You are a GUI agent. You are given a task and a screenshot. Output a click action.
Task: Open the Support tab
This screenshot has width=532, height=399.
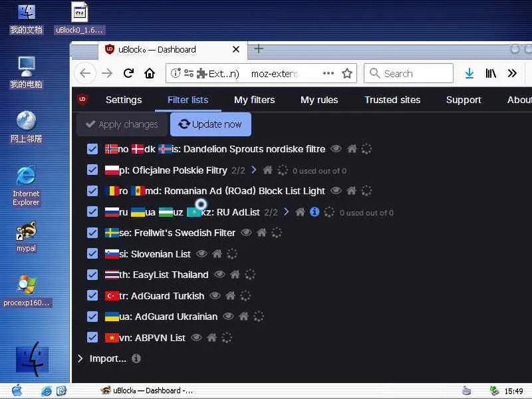(464, 100)
